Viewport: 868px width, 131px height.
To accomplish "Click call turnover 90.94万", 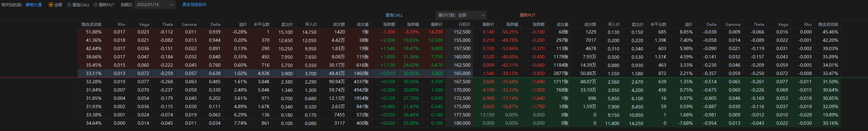I will (337, 82).
